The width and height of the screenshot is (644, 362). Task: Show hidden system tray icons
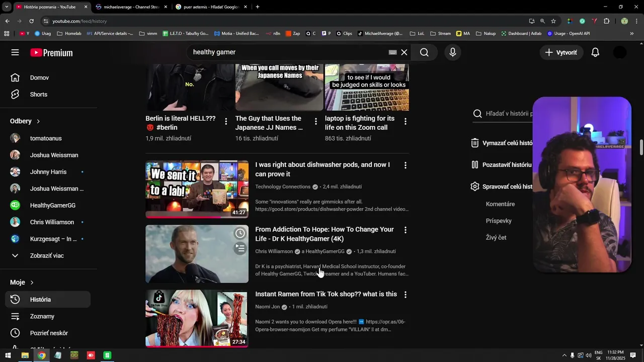(564, 355)
